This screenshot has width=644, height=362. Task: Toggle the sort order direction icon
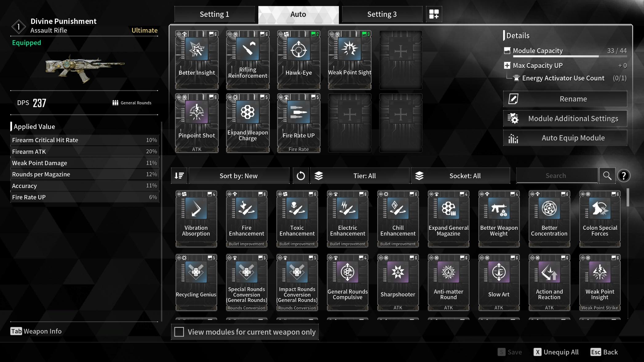[x=179, y=176]
